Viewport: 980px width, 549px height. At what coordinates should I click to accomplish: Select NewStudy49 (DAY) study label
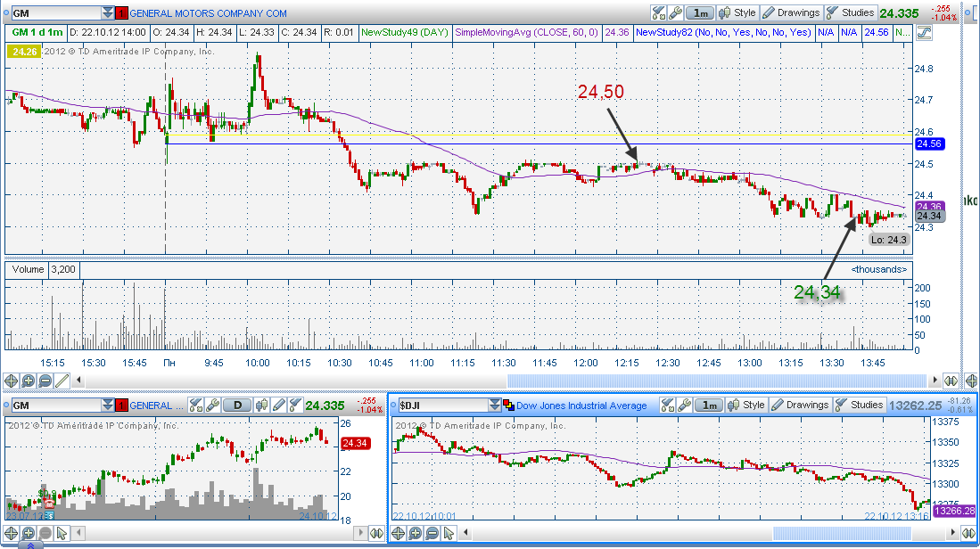pyautogui.click(x=405, y=32)
